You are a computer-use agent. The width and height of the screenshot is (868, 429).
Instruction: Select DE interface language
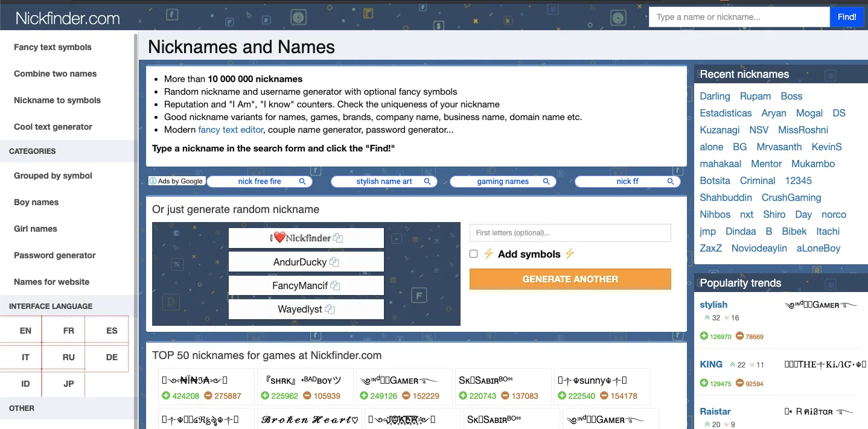(x=112, y=357)
